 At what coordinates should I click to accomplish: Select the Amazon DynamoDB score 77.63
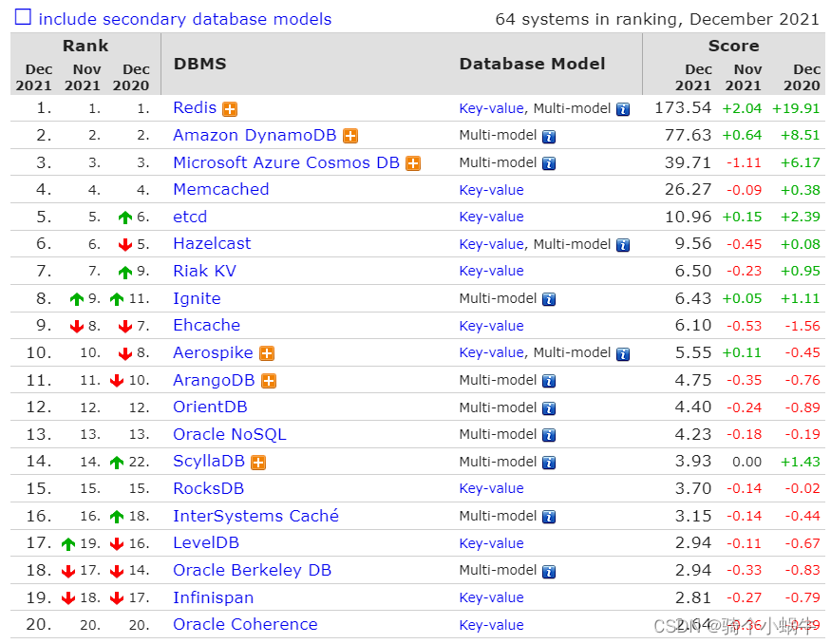pos(688,135)
